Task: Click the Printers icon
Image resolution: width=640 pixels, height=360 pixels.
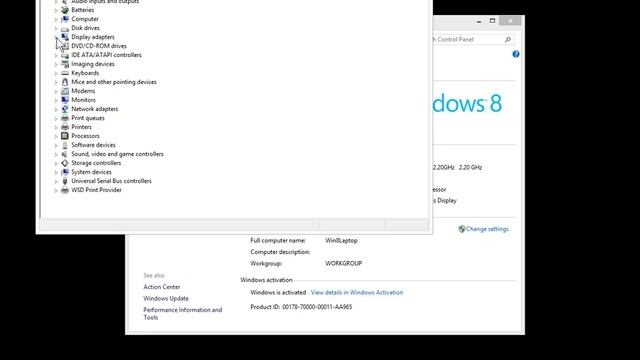Action: point(64,127)
